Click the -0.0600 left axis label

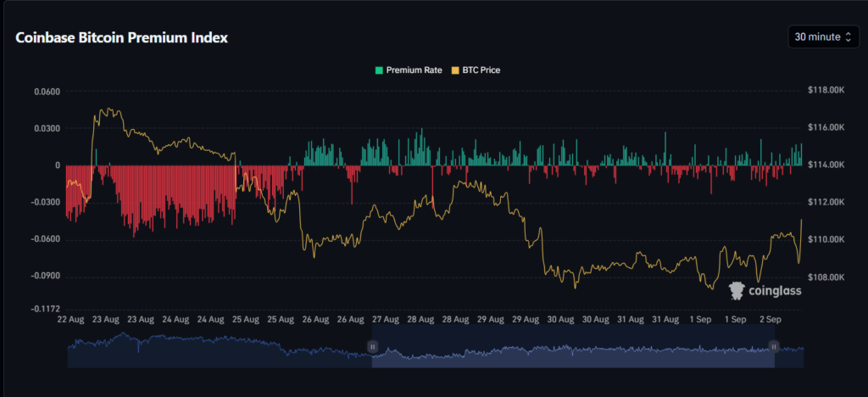[x=47, y=239]
